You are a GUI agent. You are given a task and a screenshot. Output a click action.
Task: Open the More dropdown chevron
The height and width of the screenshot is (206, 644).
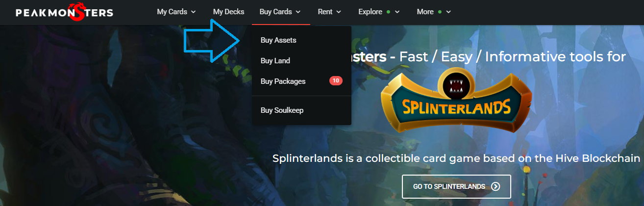coord(448,12)
